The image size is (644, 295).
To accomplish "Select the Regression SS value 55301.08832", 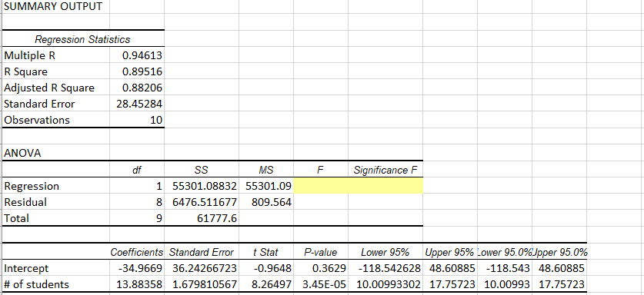I will coord(202,186).
